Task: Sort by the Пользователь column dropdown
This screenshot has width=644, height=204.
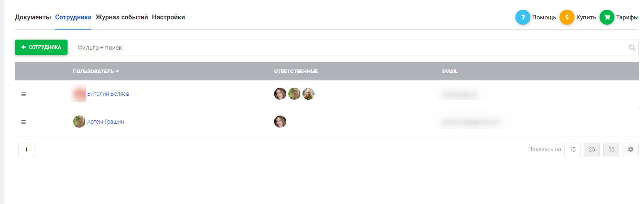Action: [x=96, y=71]
